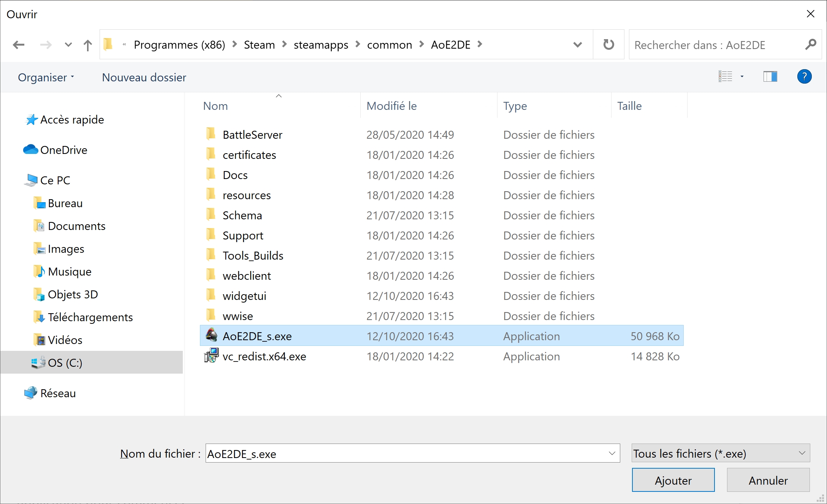This screenshot has width=827, height=504.
Task: Open Images in sidebar
Action: coord(59,249)
